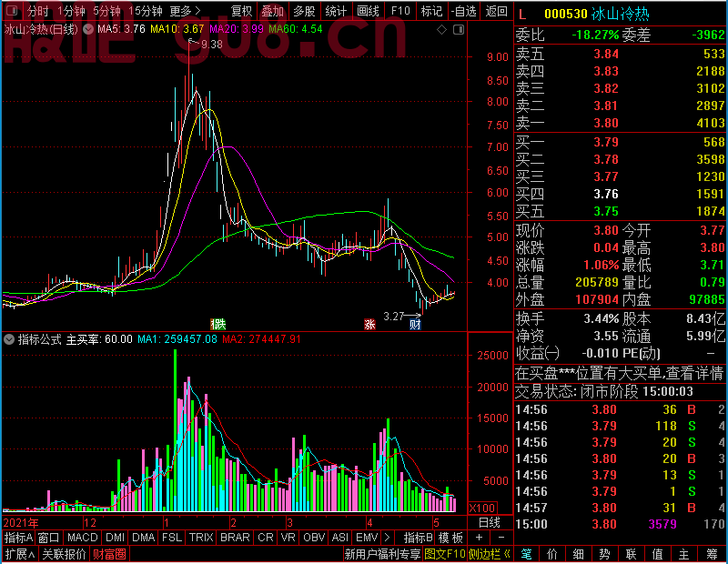
Task: Switch to the 15分钟 chart
Action: point(145,11)
